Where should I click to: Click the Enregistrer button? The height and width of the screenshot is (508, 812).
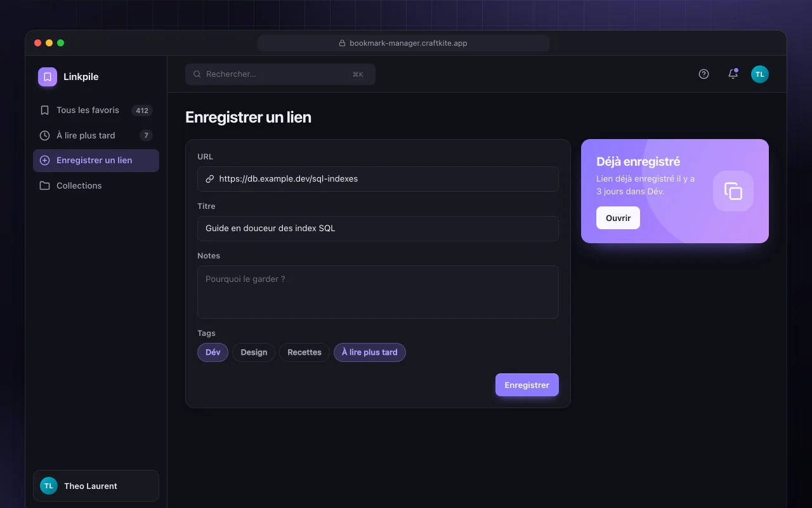(x=527, y=385)
